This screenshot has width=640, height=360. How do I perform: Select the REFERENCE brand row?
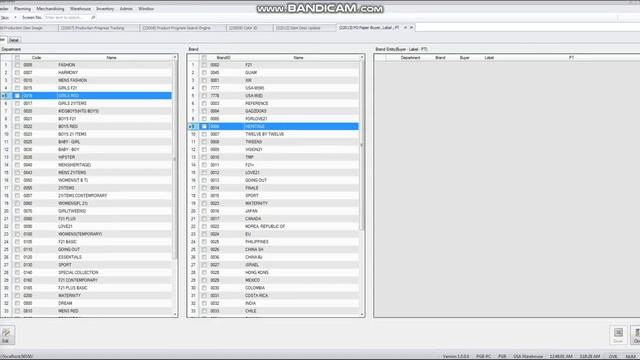pos(273,104)
